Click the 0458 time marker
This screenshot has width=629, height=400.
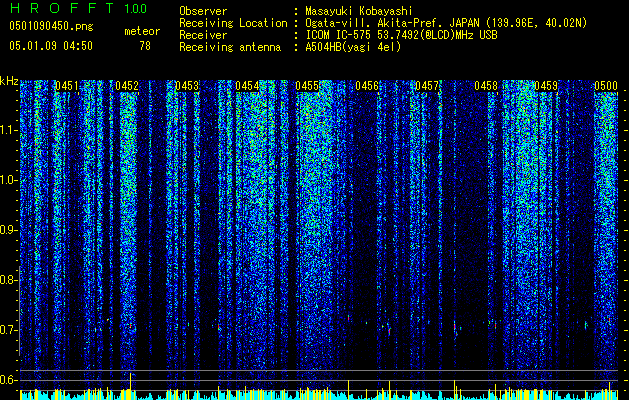(486, 86)
